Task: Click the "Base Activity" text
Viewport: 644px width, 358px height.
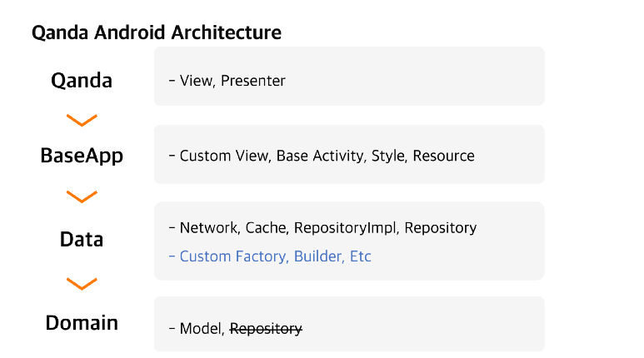Action: (319, 156)
